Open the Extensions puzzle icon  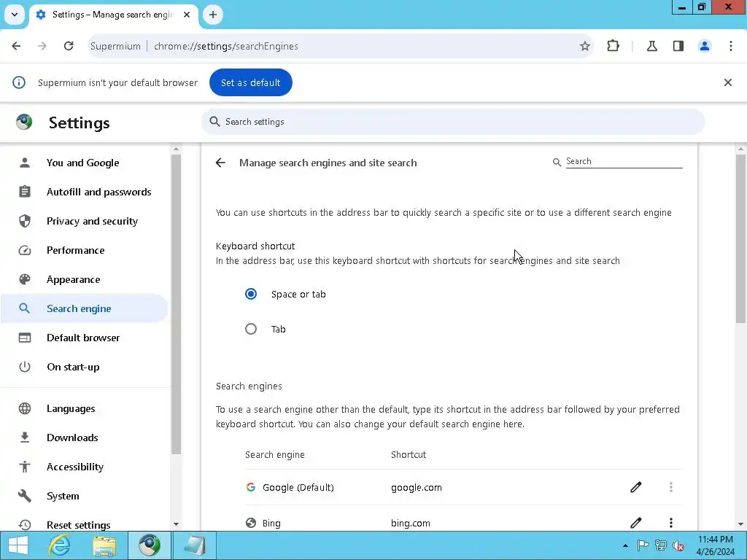[613, 46]
